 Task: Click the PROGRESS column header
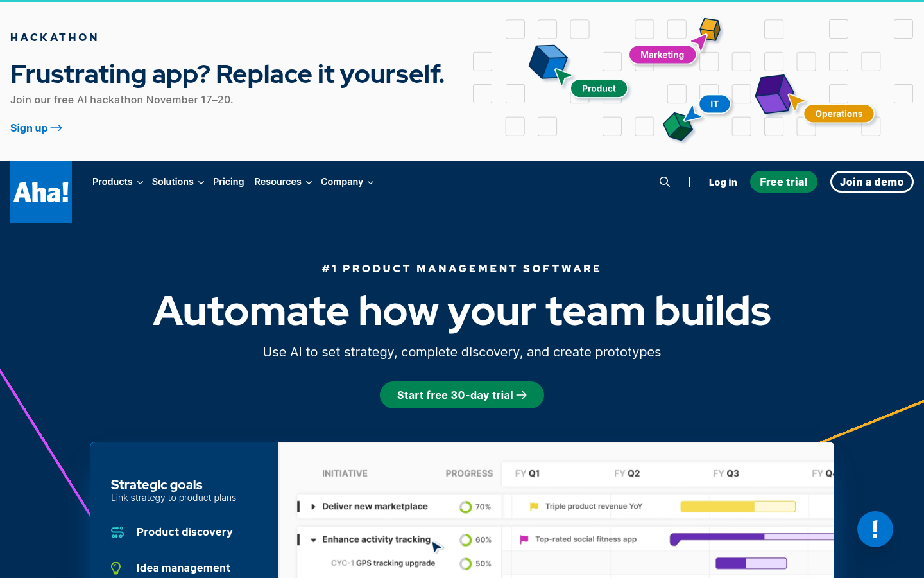[x=469, y=473]
